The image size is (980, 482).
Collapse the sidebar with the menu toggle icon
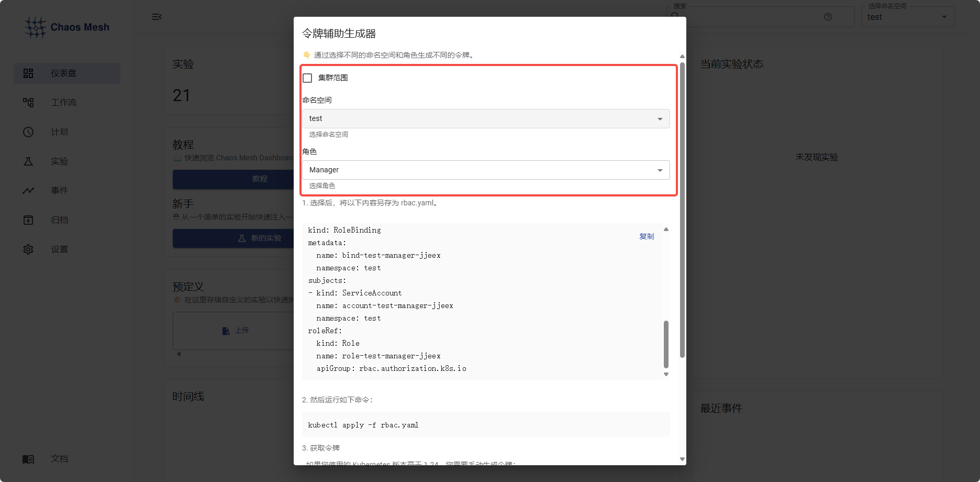click(157, 17)
